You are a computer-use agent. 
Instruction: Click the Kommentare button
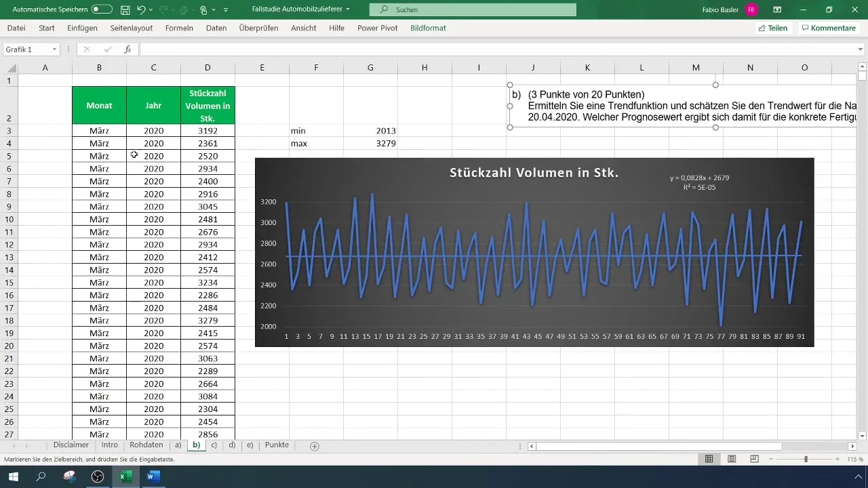pos(828,28)
